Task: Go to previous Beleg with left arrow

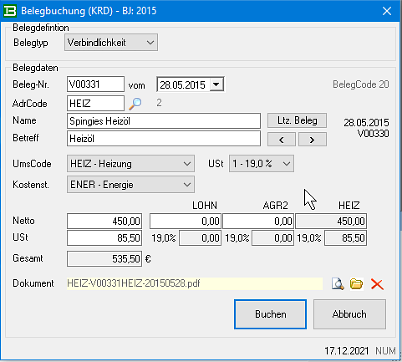Action: pos(281,140)
